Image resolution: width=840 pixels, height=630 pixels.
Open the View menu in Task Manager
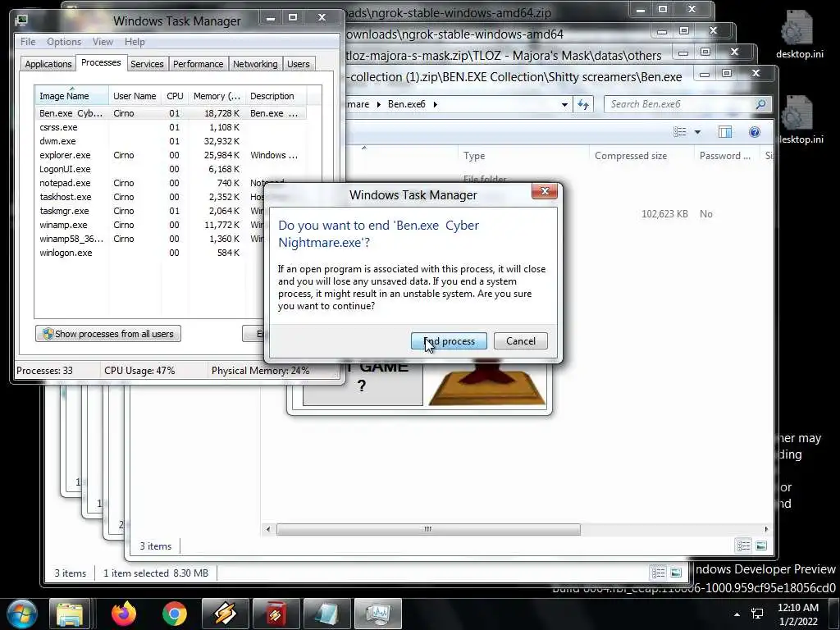point(103,42)
